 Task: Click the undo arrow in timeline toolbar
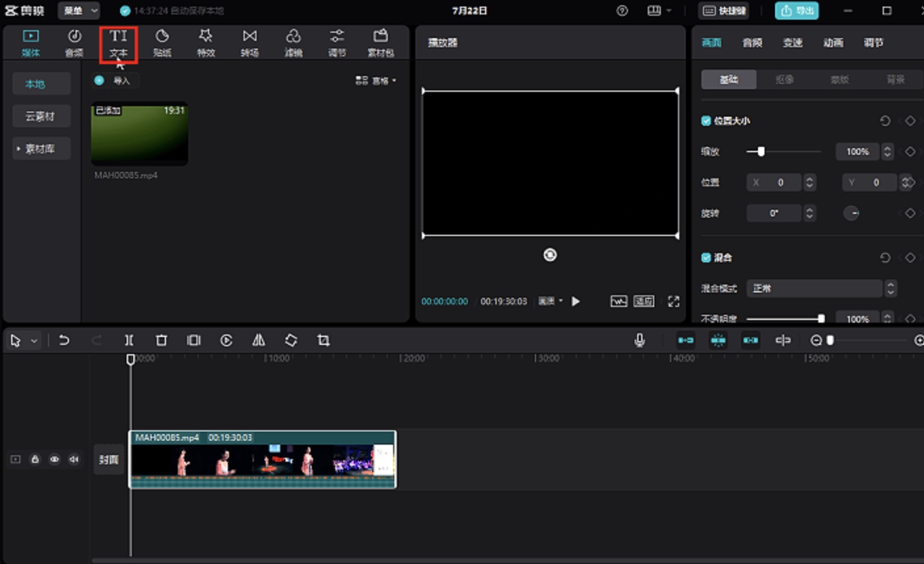point(64,340)
